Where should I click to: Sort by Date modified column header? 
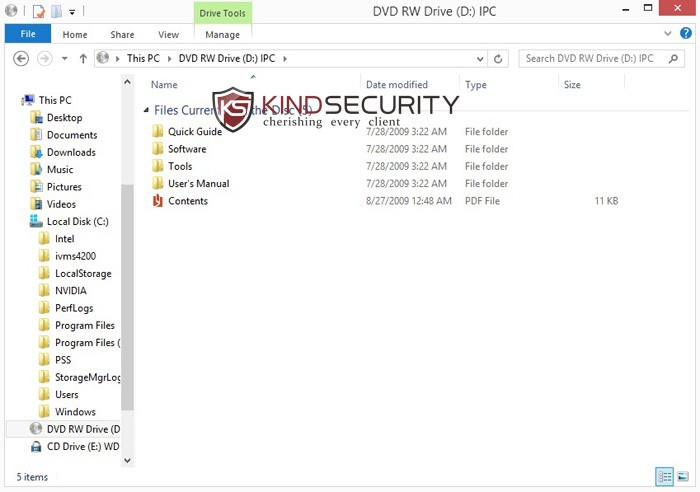pyautogui.click(x=396, y=85)
